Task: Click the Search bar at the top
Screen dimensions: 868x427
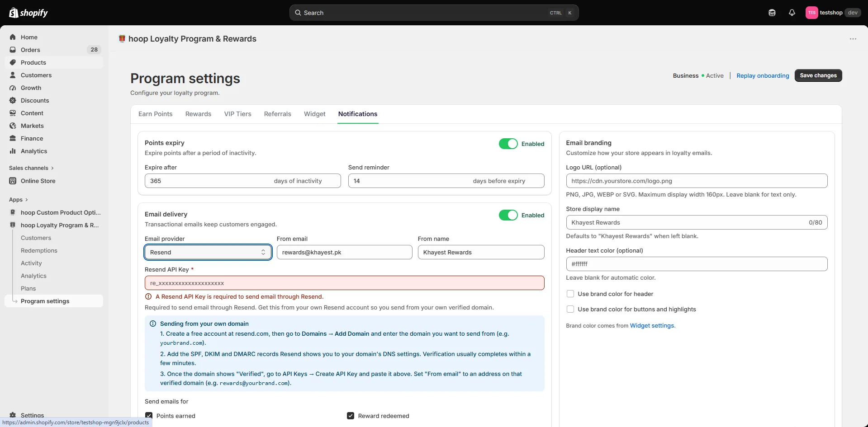Action: click(434, 13)
